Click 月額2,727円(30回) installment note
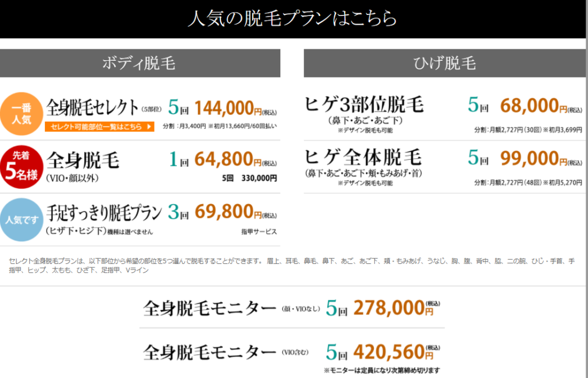 click(528, 130)
